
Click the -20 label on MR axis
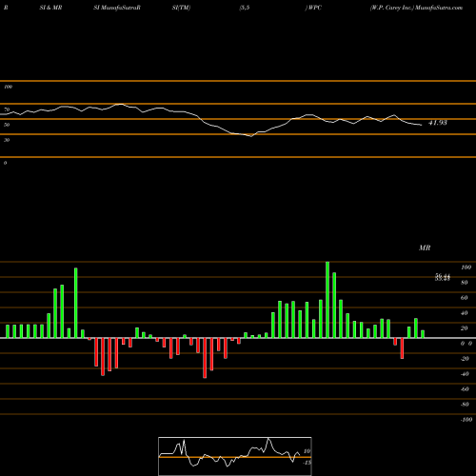coord(465,359)
